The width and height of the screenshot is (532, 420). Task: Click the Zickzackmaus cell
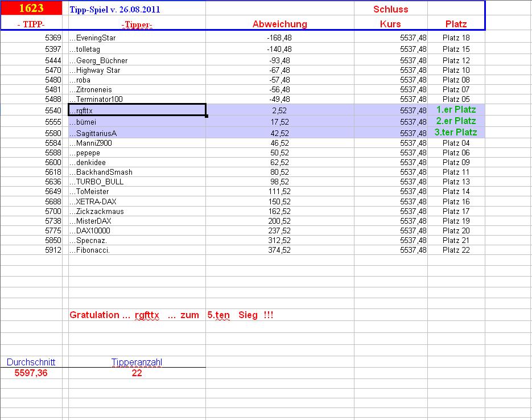click(137, 211)
